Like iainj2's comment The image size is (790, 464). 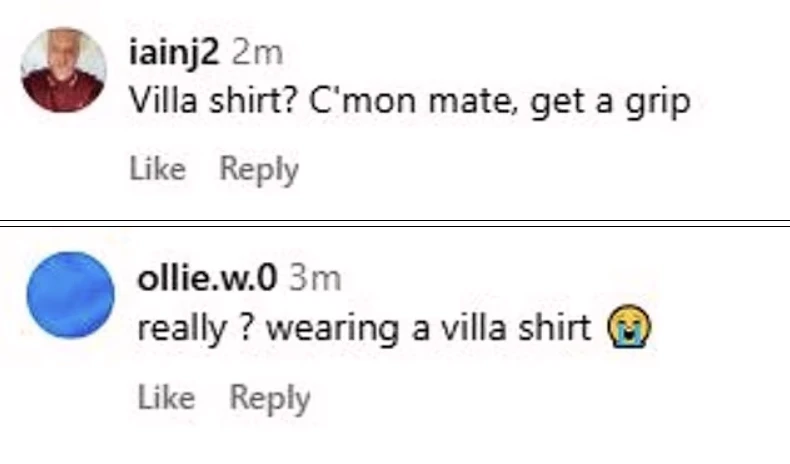pos(158,169)
